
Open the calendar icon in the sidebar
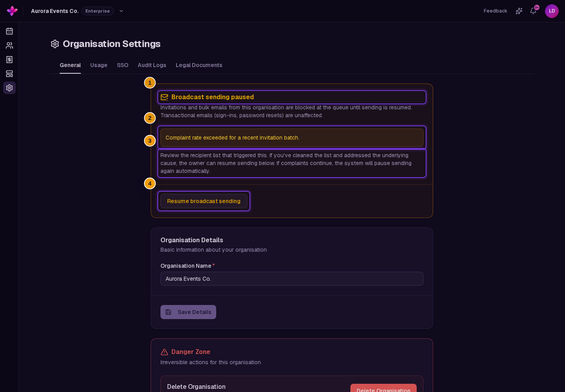pos(9,31)
